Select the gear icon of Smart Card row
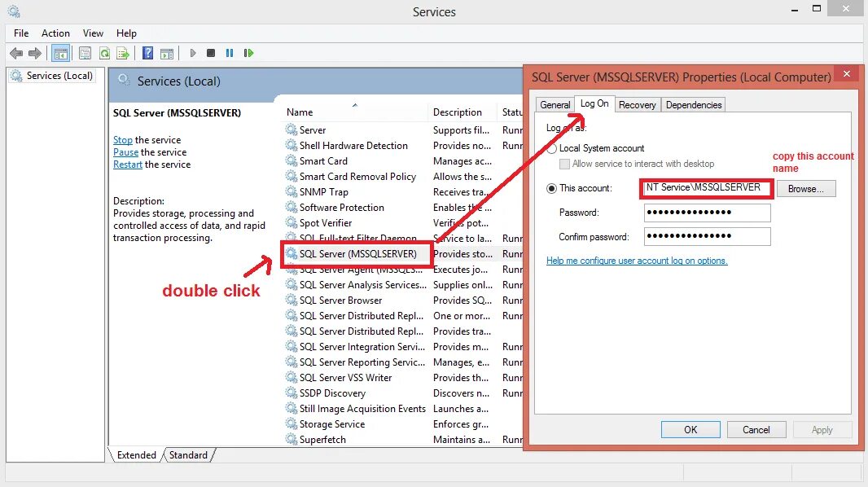Screen dimensions: 868x487 coord(292,160)
